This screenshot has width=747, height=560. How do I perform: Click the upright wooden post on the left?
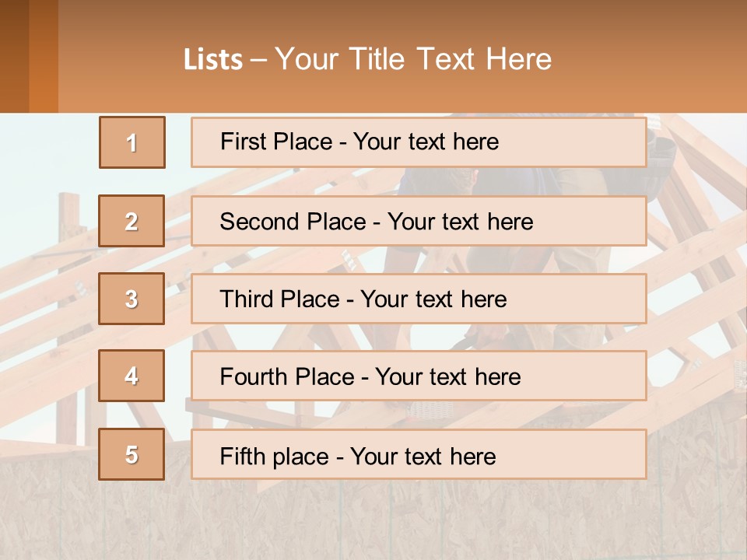pos(69,257)
